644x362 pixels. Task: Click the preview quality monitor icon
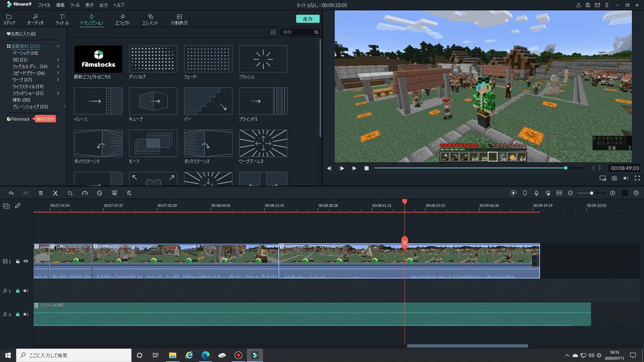pos(602,178)
